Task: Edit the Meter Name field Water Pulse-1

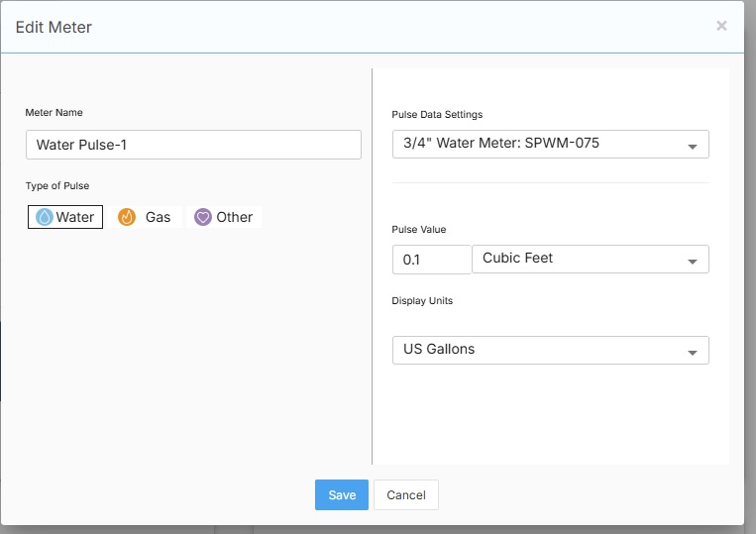Action: point(193,145)
